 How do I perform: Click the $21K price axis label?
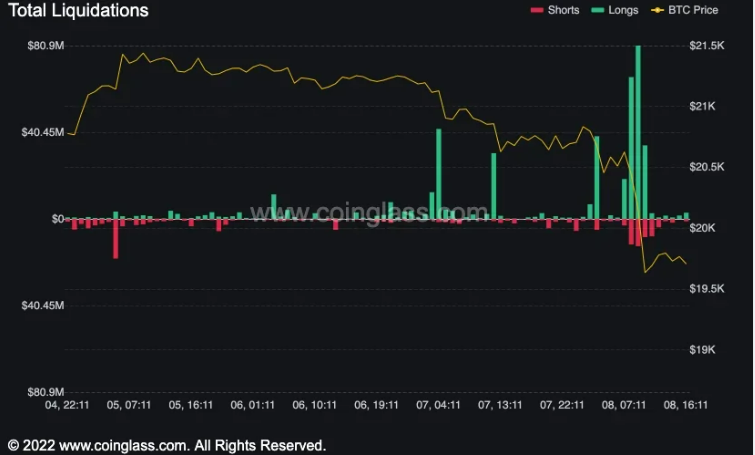click(702, 106)
